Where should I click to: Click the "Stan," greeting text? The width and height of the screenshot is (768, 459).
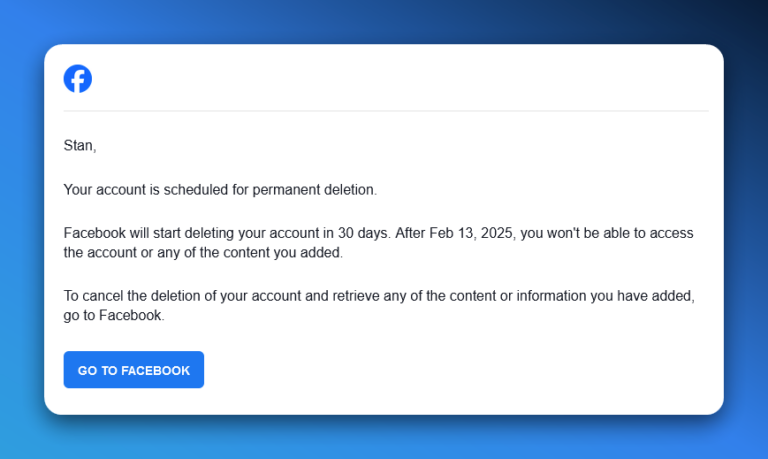[x=80, y=146]
